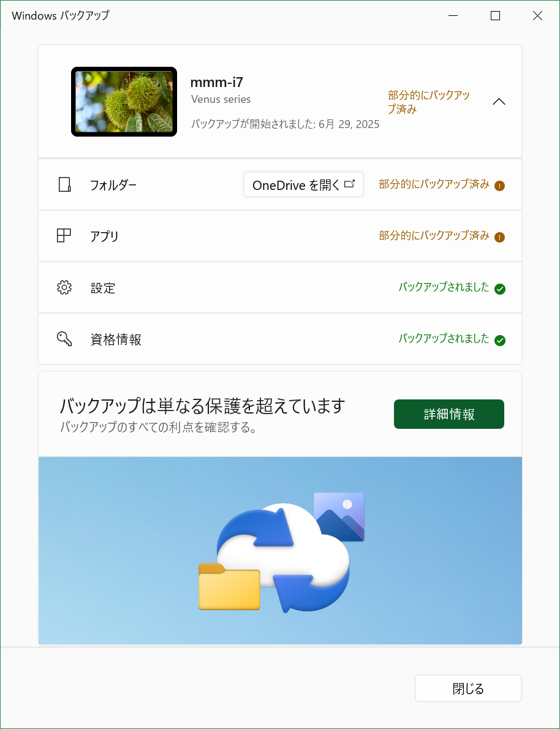Image resolution: width=560 pixels, height=729 pixels.
Task: Open the OneDrive を開く button
Action: click(303, 184)
